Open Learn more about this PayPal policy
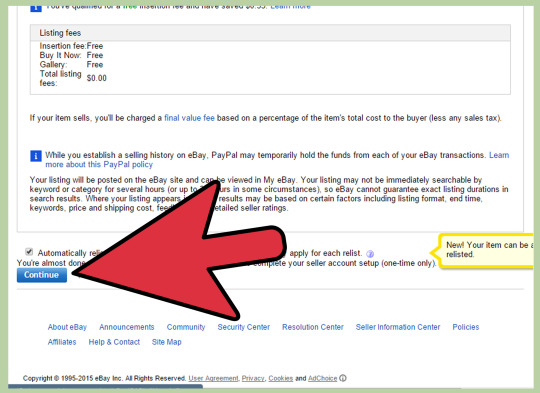The height and width of the screenshot is (393, 540). tap(99, 165)
